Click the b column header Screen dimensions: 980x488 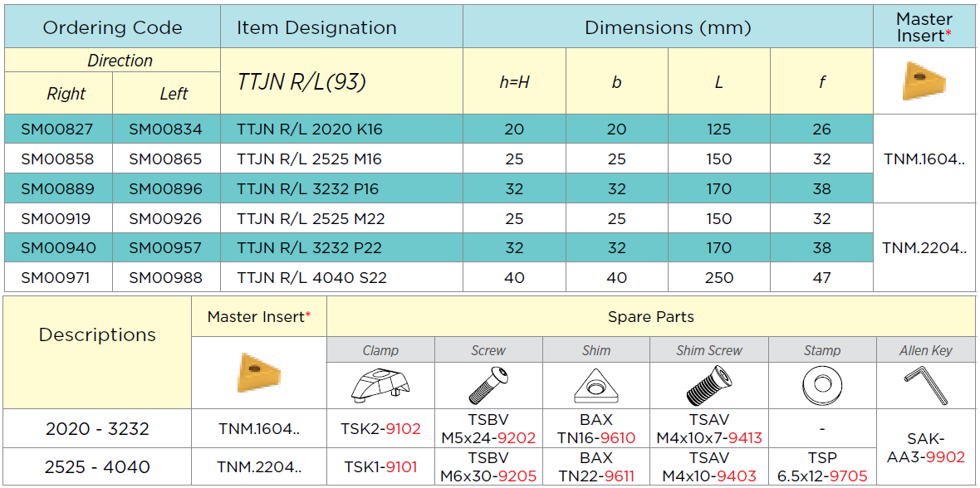(617, 82)
